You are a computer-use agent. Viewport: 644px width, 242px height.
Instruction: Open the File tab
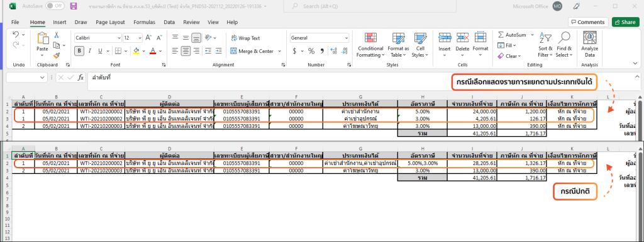tap(15, 22)
